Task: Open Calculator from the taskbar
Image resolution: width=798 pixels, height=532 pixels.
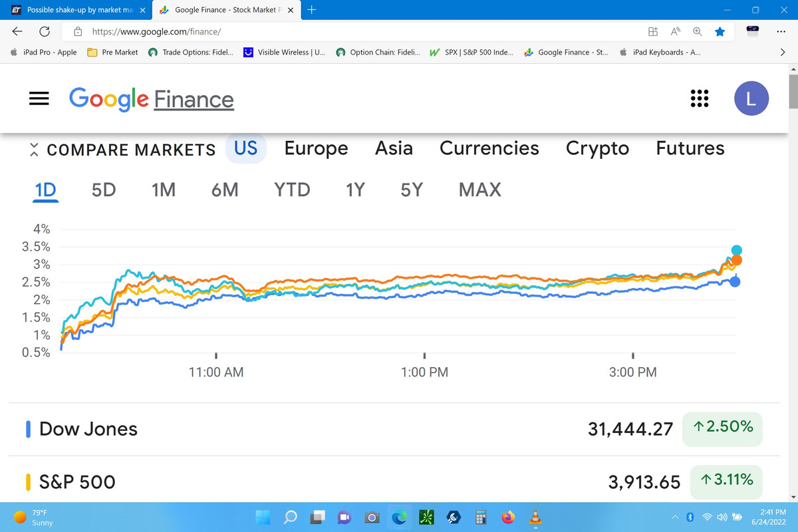Action: coord(481,517)
